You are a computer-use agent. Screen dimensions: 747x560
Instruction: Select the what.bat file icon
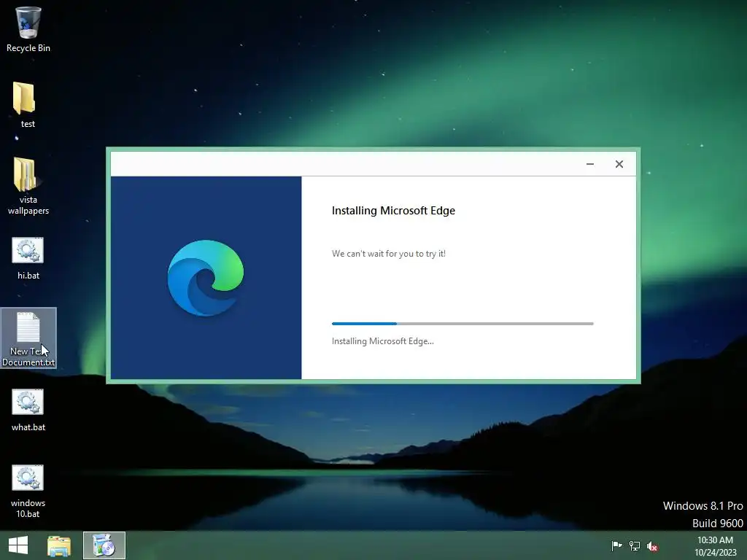28,410
